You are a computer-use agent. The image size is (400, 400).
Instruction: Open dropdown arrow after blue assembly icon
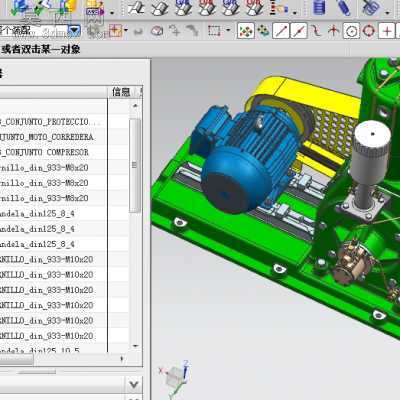[x=387, y=13]
